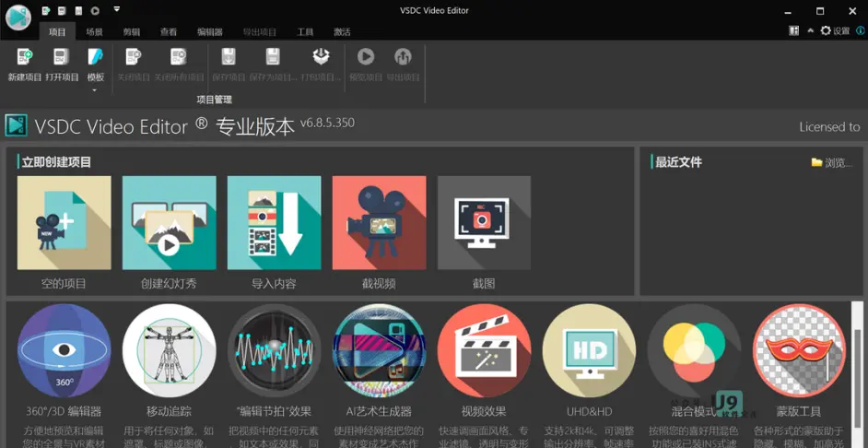
Task: Click the quick-access open project icon
Action: tap(63, 10)
